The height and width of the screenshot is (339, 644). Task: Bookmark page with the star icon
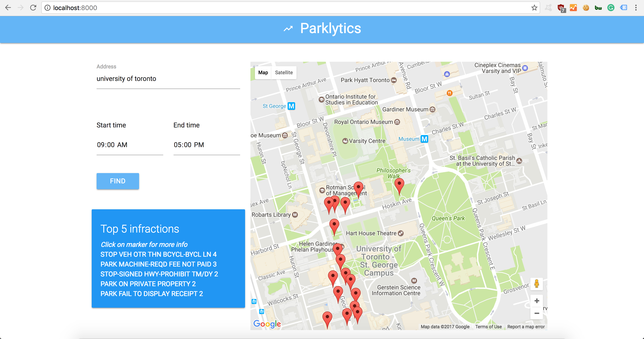(534, 8)
